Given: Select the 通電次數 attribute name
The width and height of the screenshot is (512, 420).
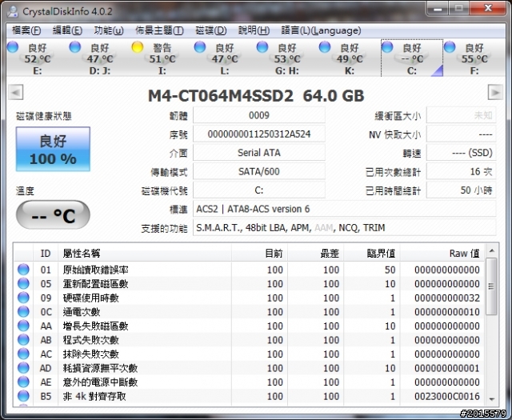Looking at the screenshot, I should [82, 312].
